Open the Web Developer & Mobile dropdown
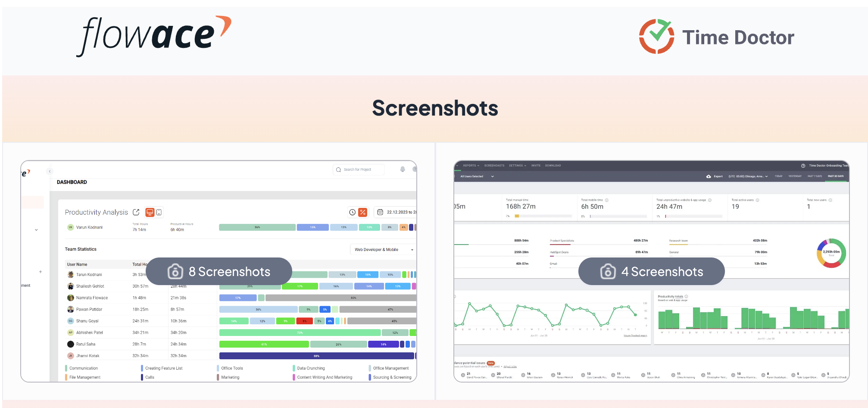 pyautogui.click(x=384, y=250)
